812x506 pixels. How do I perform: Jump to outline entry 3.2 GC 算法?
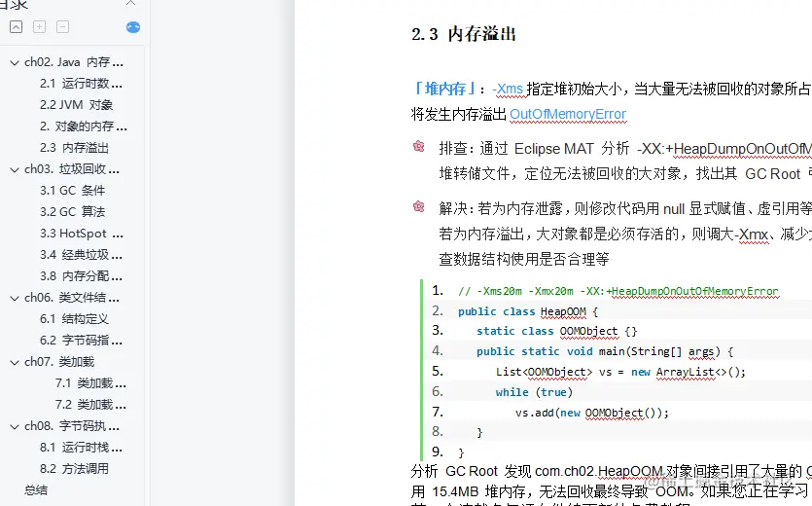click(x=72, y=211)
